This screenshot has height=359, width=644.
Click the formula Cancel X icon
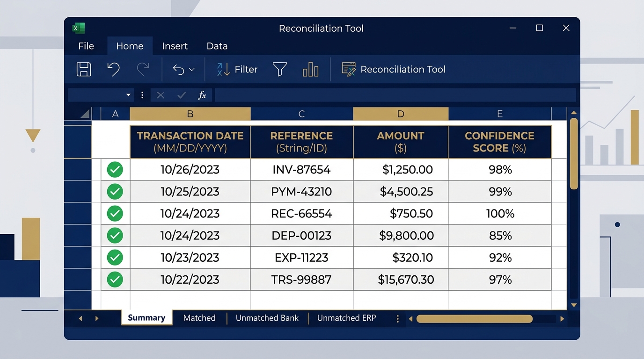(x=161, y=95)
